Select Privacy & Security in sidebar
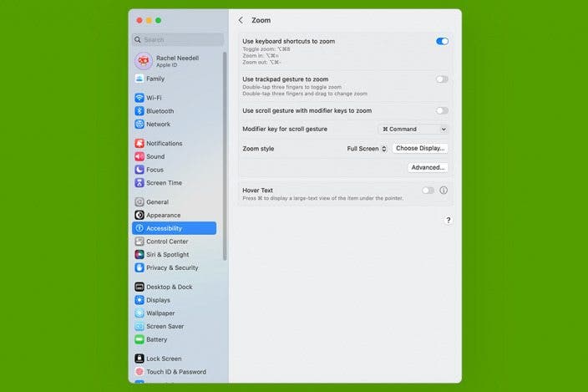 (x=172, y=268)
